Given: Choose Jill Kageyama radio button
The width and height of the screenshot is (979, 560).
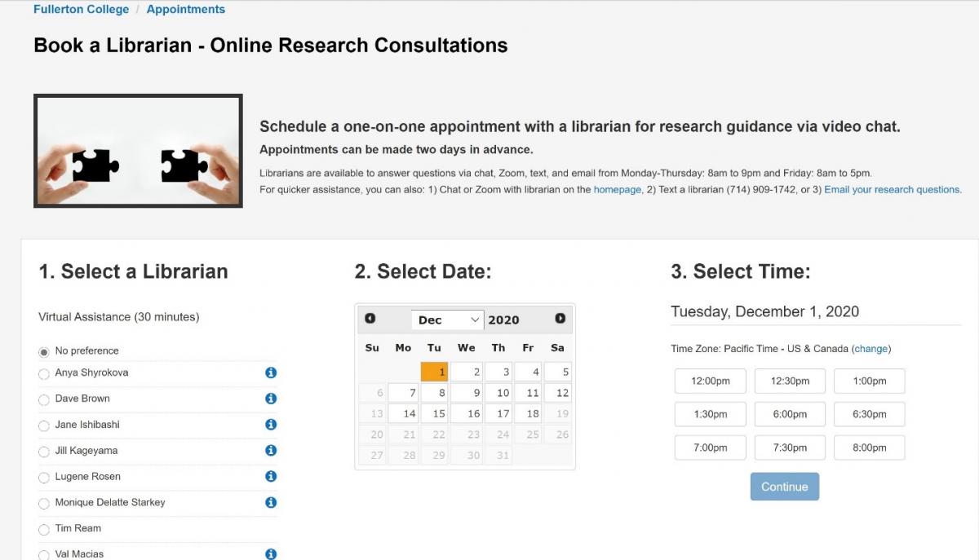Looking at the screenshot, I should (x=44, y=452).
